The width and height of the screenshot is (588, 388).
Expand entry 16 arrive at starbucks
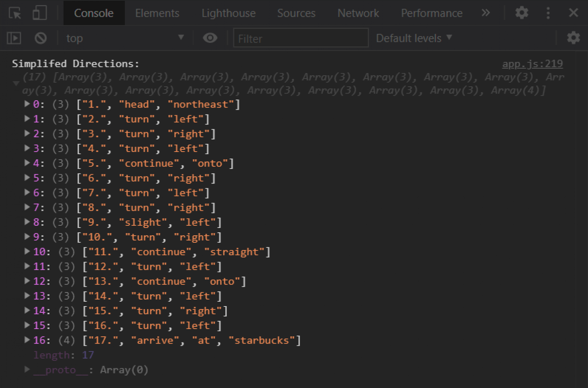point(27,340)
